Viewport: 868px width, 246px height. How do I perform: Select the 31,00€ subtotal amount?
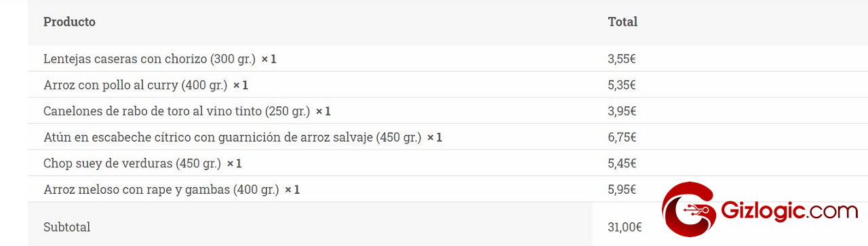point(625,227)
